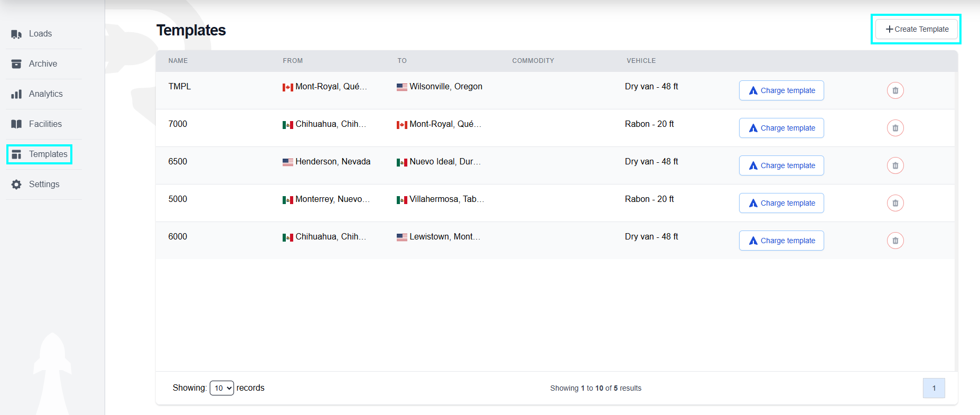This screenshot has height=415, width=980.
Task: Charge template for 6000 row
Action: (781, 241)
